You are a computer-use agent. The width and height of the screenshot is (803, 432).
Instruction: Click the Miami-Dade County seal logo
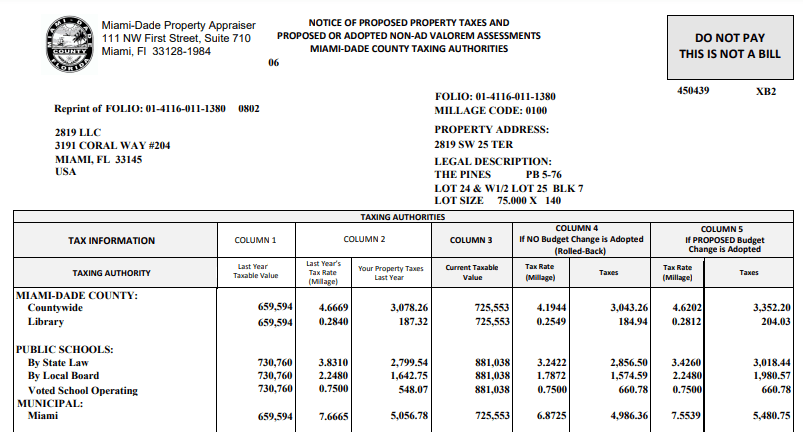tap(70, 45)
